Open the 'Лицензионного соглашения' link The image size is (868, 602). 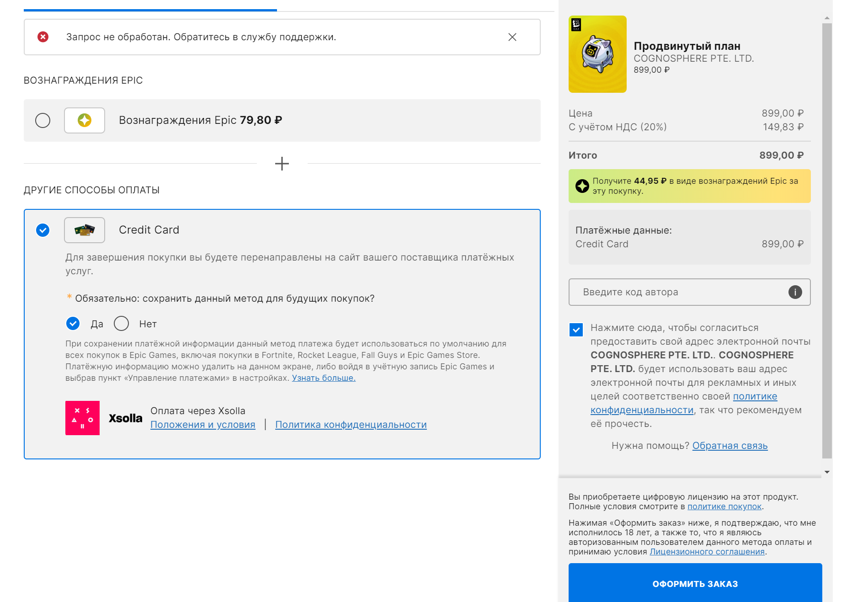click(x=707, y=552)
